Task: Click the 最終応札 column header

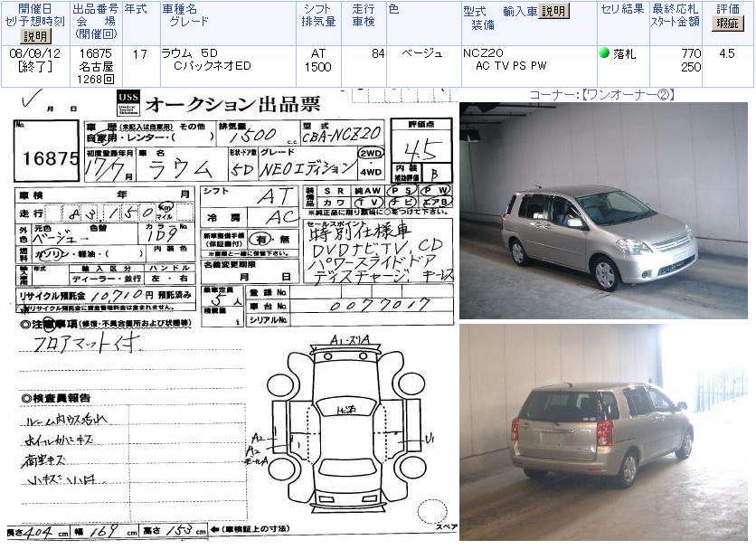Action: (675, 9)
